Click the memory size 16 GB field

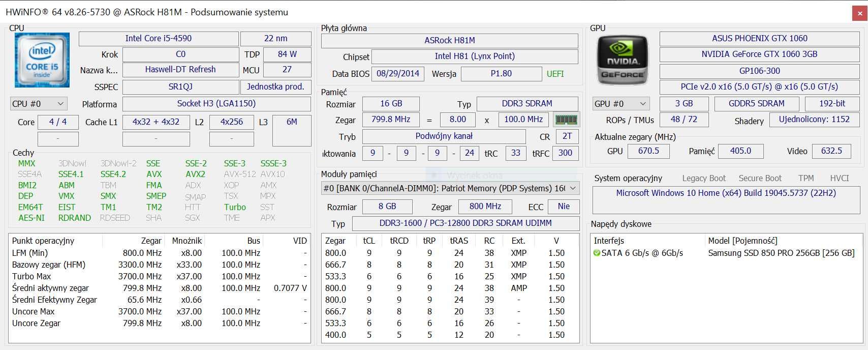391,104
